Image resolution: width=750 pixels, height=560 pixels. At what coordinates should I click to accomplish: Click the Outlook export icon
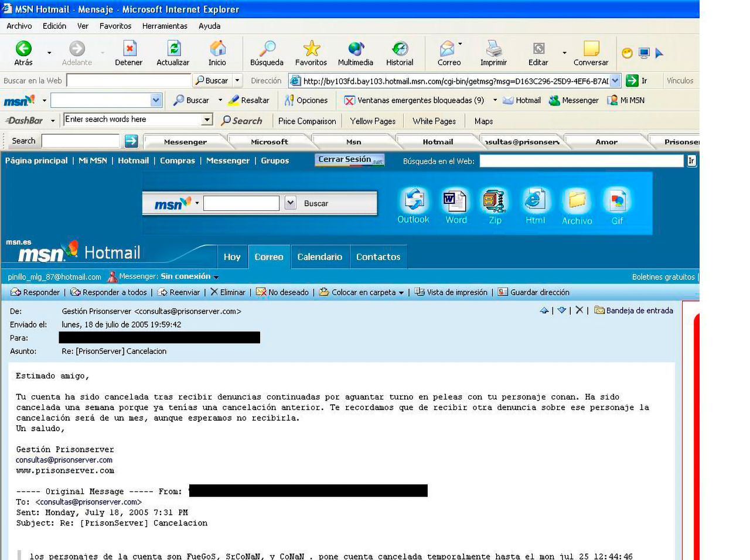coord(414,206)
